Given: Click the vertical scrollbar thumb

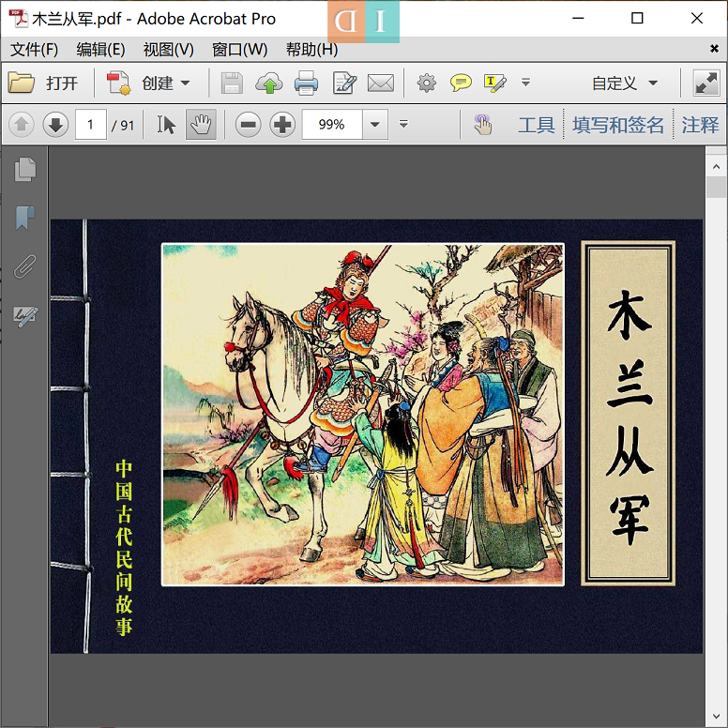Looking at the screenshot, I should (716, 187).
